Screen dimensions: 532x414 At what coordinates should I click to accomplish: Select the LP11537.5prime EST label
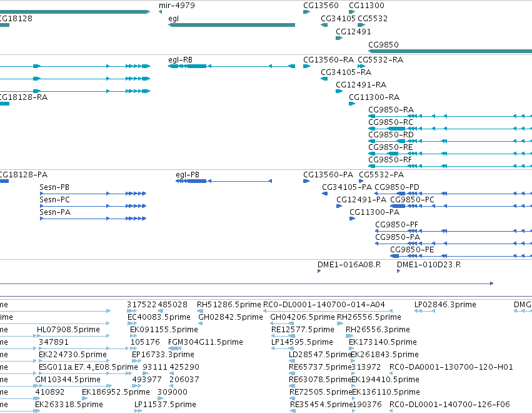tap(165, 405)
